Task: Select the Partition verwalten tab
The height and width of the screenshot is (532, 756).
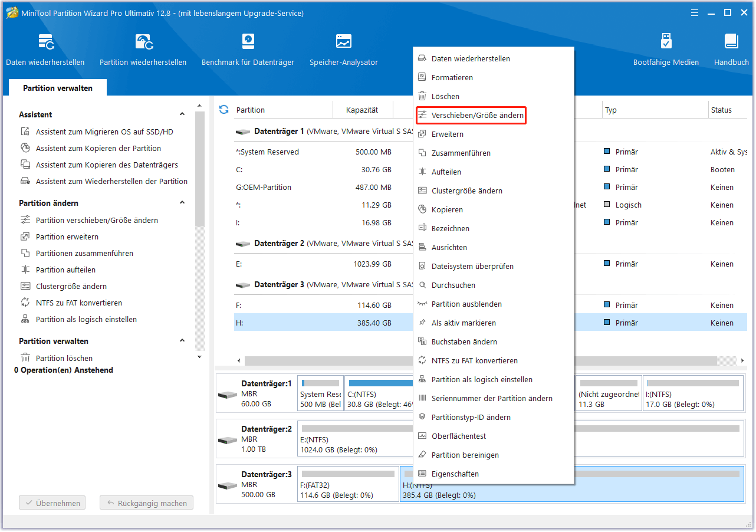Action: tap(58, 88)
